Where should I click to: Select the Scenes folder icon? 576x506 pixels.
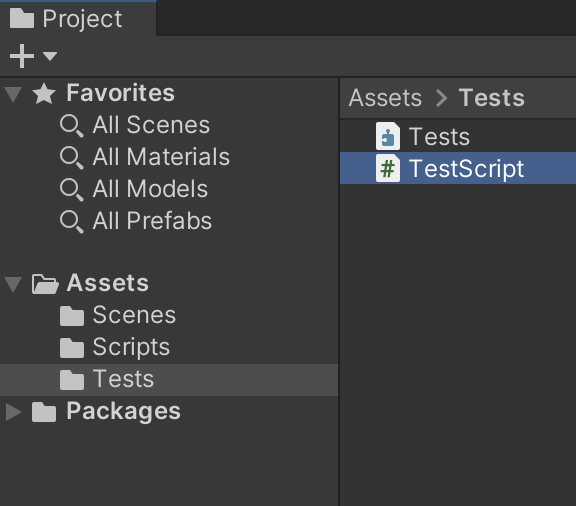(72, 316)
